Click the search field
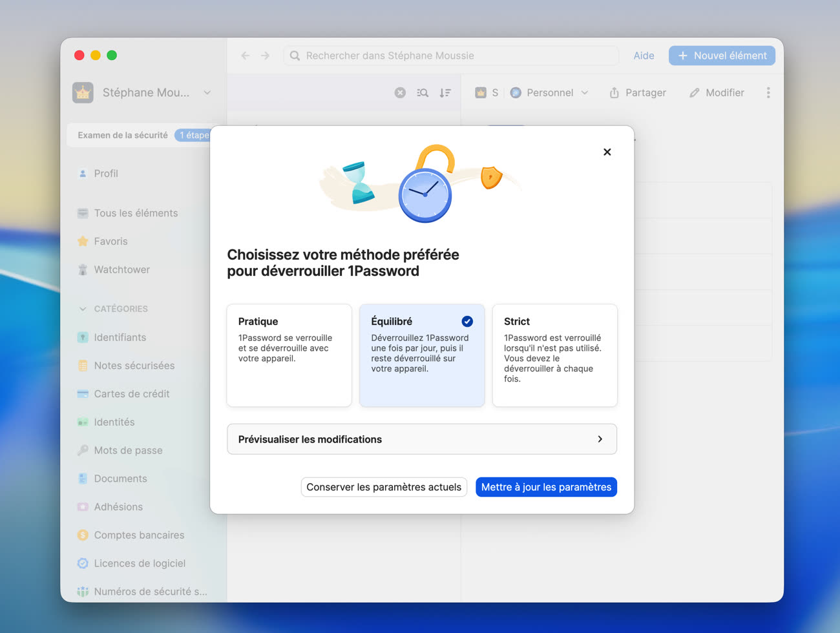Image resolution: width=840 pixels, height=633 pixels. 450,56
